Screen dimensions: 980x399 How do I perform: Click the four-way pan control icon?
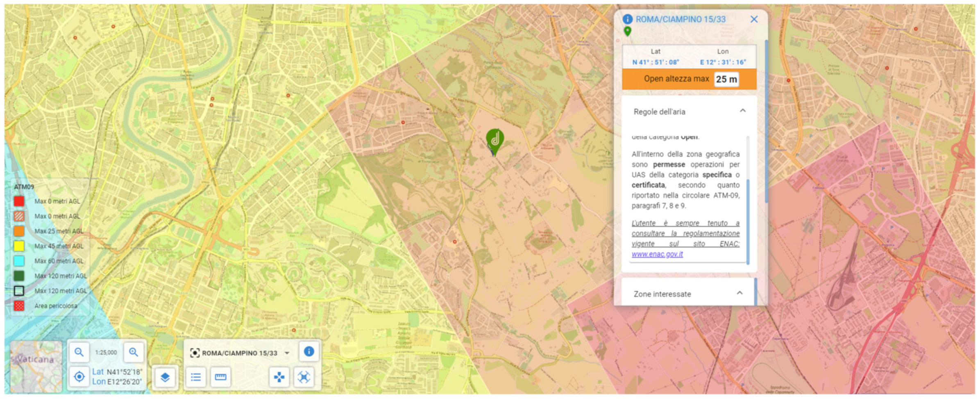(x=279, y=377)
